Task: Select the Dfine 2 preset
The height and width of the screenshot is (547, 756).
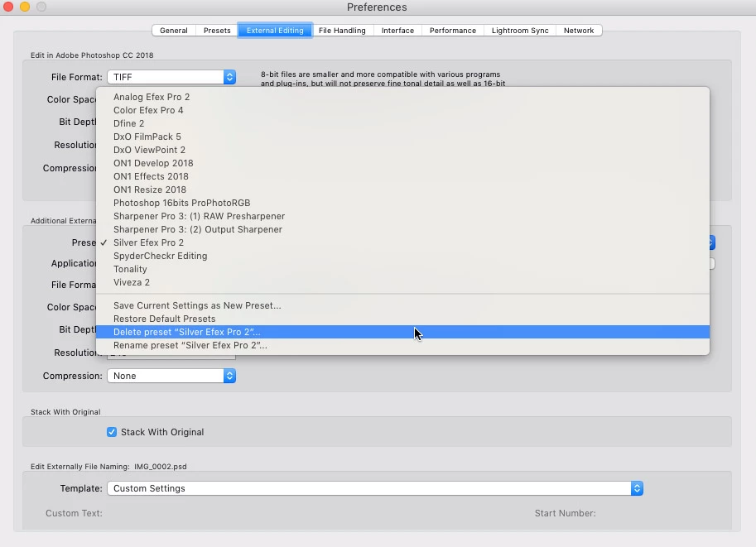Action: pyautogui.click(x=402, y=123)
